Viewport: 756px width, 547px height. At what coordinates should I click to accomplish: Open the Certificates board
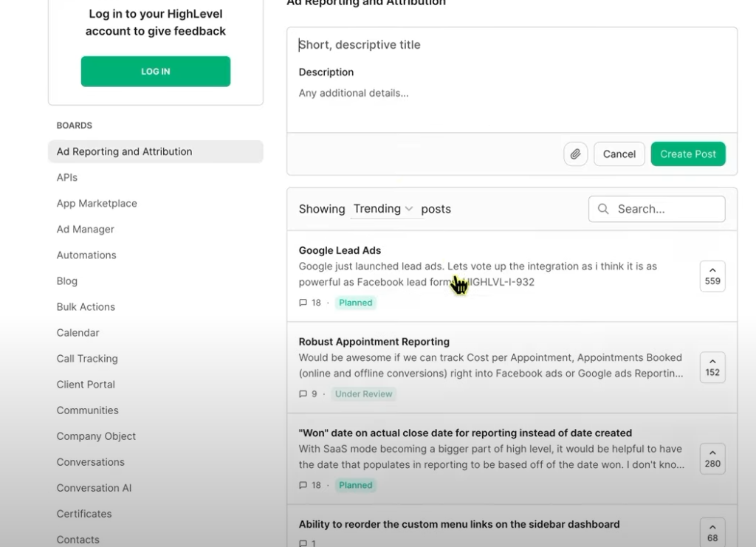pos(84,514)
